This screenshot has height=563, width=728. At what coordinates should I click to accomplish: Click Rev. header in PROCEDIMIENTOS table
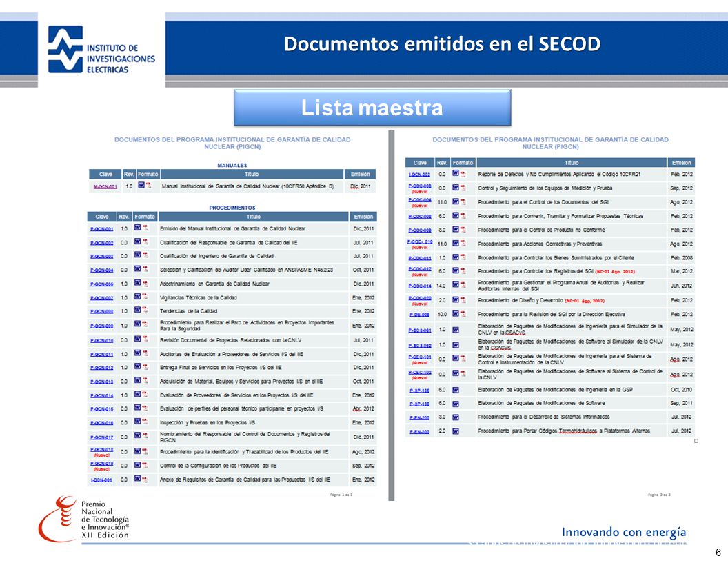click(124, 217)
